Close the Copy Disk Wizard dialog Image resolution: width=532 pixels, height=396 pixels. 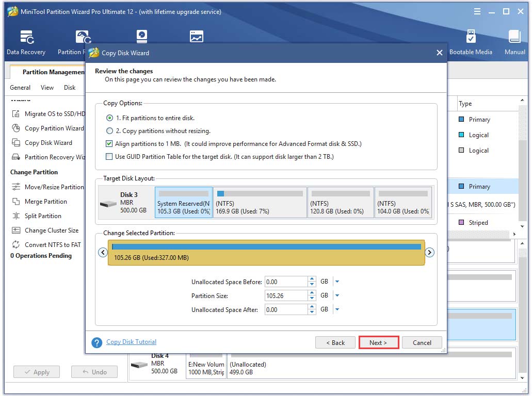[x=439, y=53]
